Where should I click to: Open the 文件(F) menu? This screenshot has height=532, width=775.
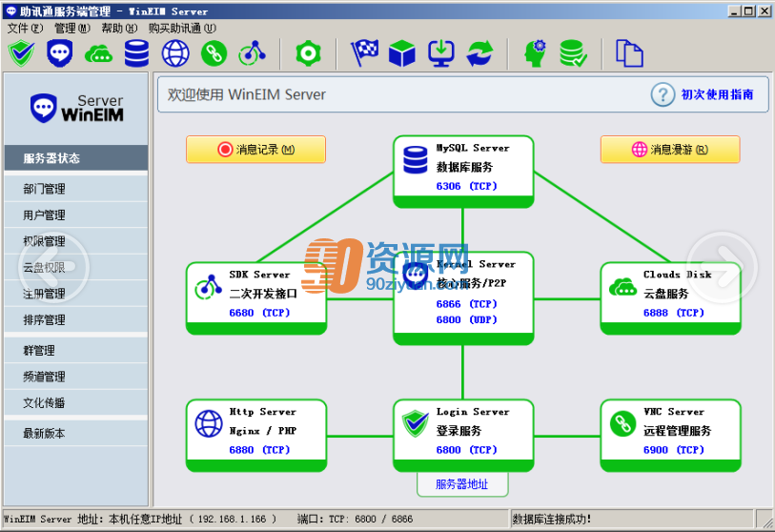click(25, 29)
